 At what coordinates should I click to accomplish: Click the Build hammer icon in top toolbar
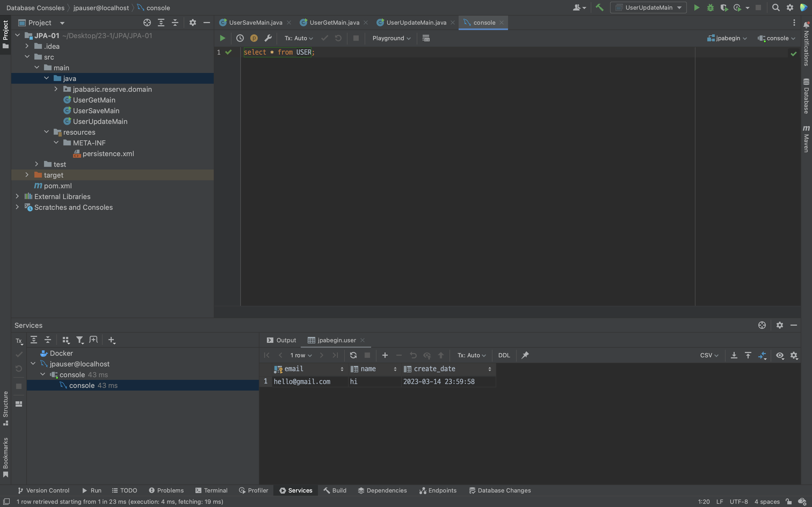click(599, 8)
